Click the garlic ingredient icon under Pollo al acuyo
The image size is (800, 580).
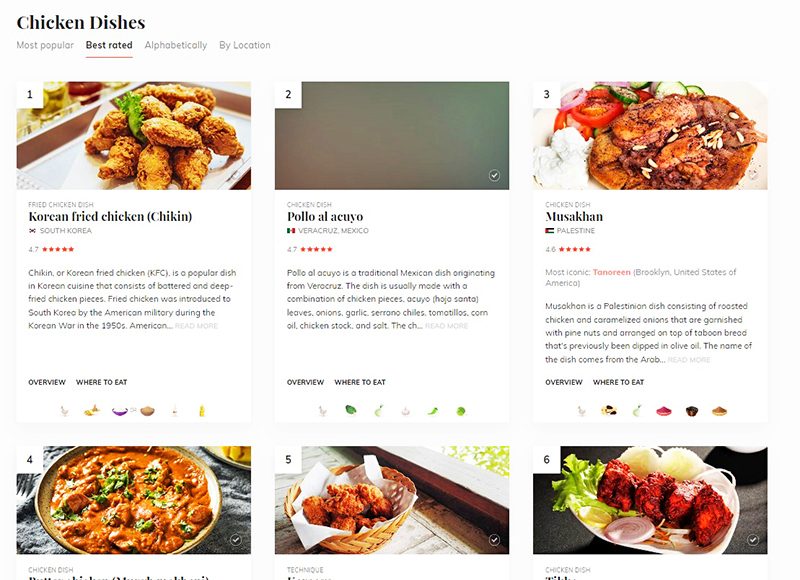point(406,411)
